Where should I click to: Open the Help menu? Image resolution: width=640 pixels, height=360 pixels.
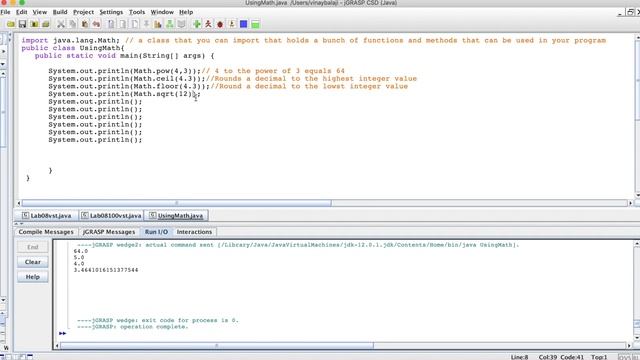186,12
